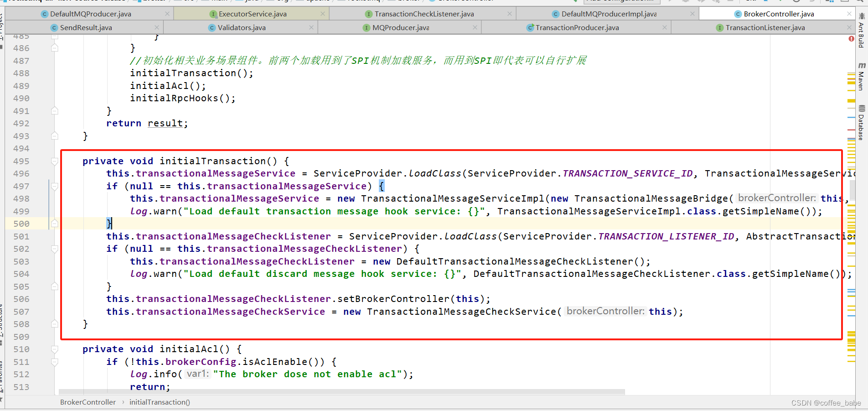
Task: Click the interface icon on MQProducer.java tab
Action: point(367,28)
